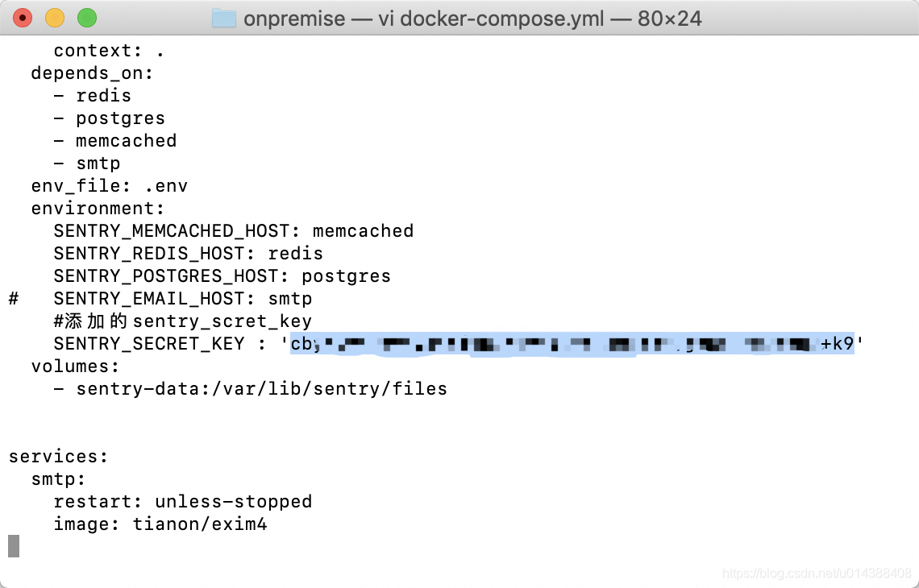Click the highlighted SENTRY_SECRET_KEY value
This screenshot has height=588, width=919.
click(572, 343)
